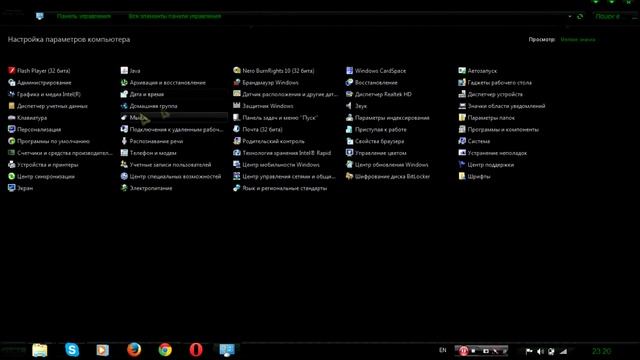Open the Клавиатура keyboard icon
The image size is (640, 360).
(11, 118)
